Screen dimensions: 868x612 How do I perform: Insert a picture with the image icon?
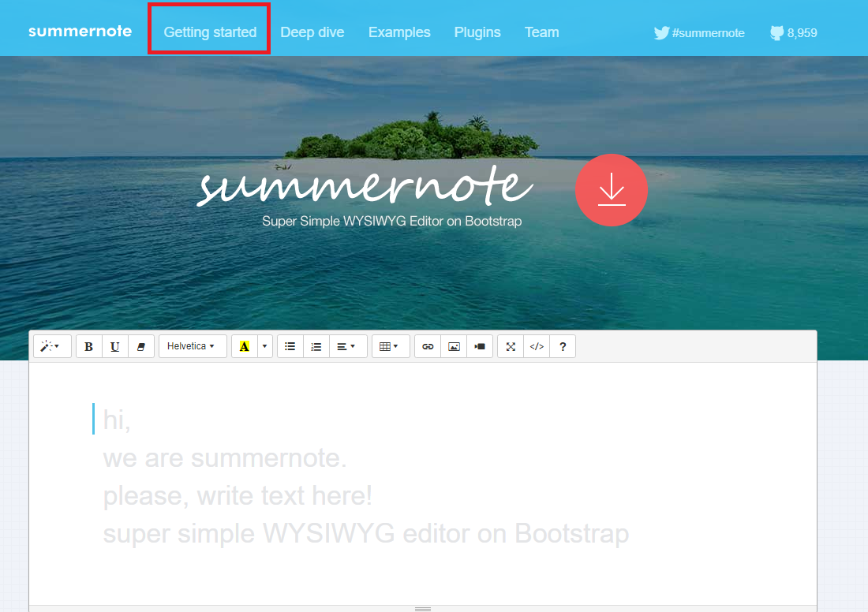coord(454,346)
